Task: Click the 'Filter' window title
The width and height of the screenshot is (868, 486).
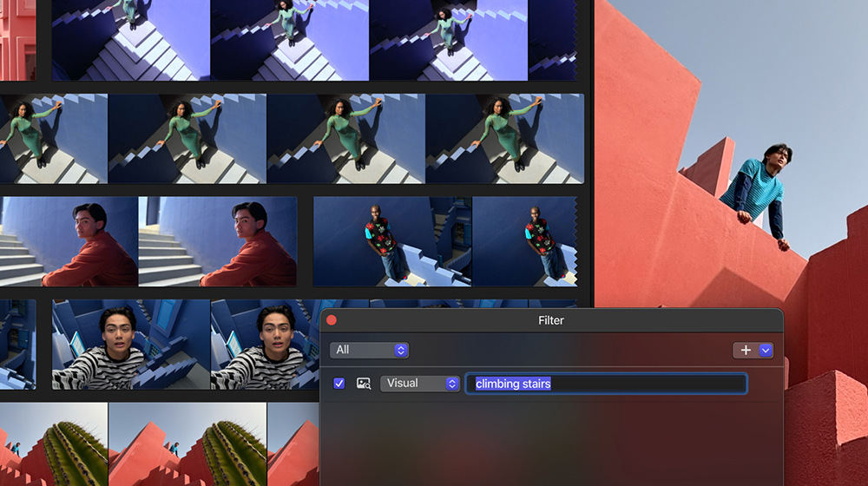Action: click(x=551, y=320)
